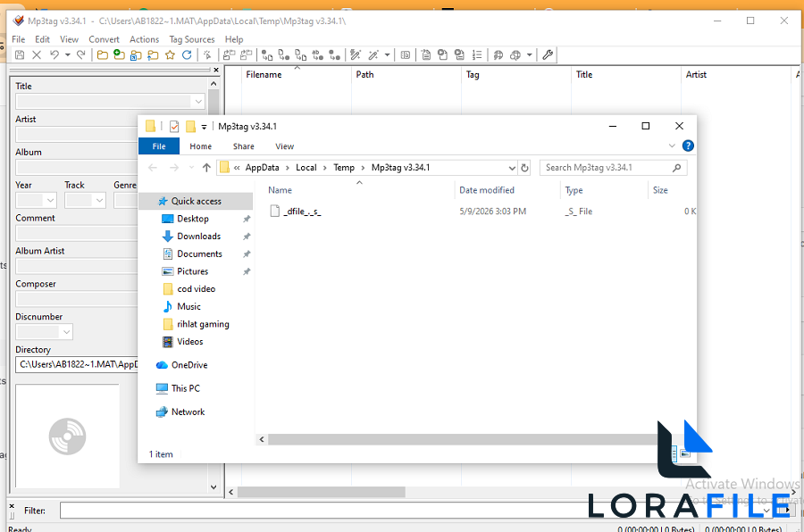Screen dimensions: 804x532
Task: Click Search Mp3tag v3.34.1 box
Action: click(x=613, y=168)
